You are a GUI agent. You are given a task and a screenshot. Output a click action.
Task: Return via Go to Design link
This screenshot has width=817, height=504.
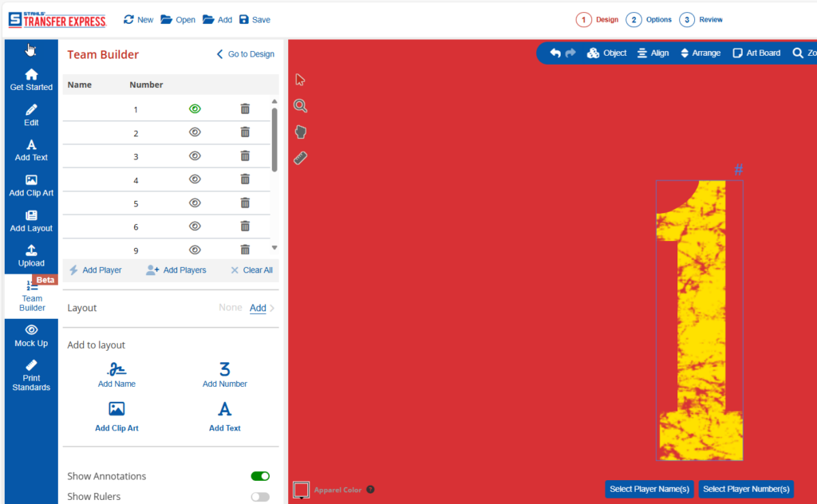pyautogui.click(x=246, y=54)
